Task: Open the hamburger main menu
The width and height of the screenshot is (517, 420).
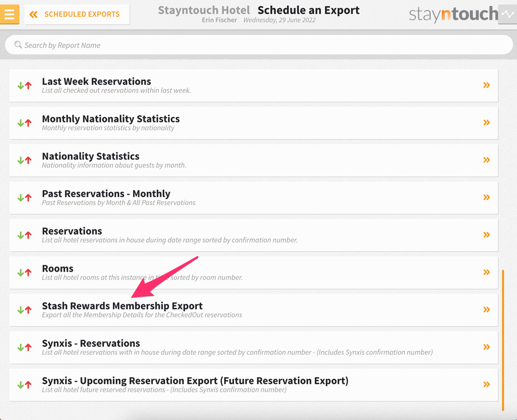Action: 9,14
